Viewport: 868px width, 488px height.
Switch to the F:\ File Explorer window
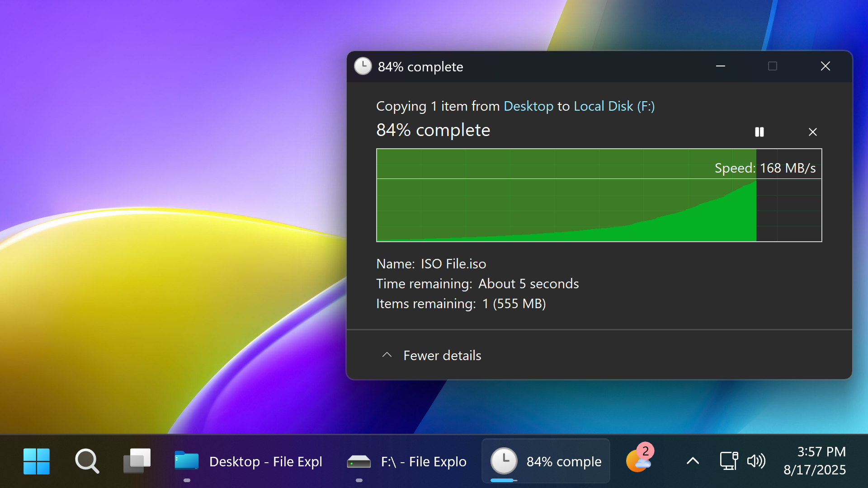pyautogui.click(x=406, y=461)
